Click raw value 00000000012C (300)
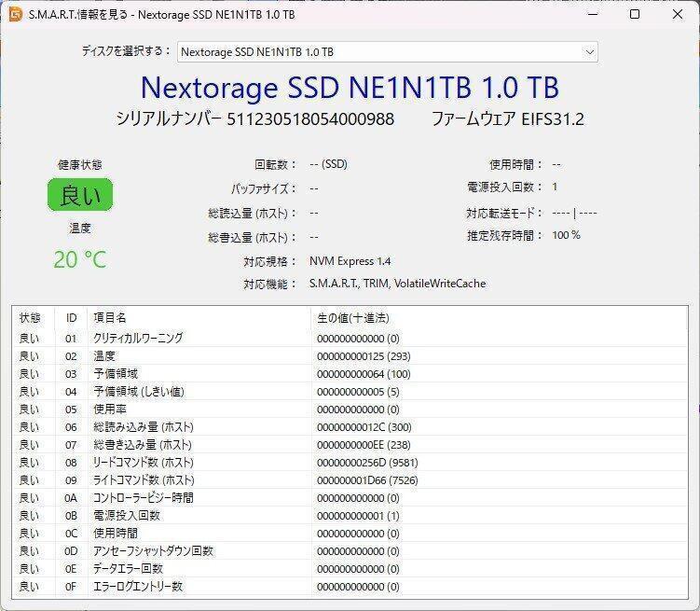This screenshot has height=611, width=700. (364, 427)
